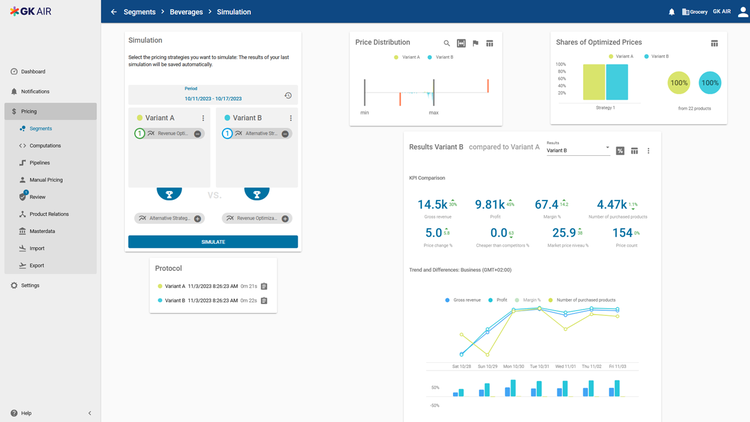Image resolution: width=750 pixels, height=422 pixels.
Task: Toggle Profit series in trend legend
Action: [x=497, y=300]
